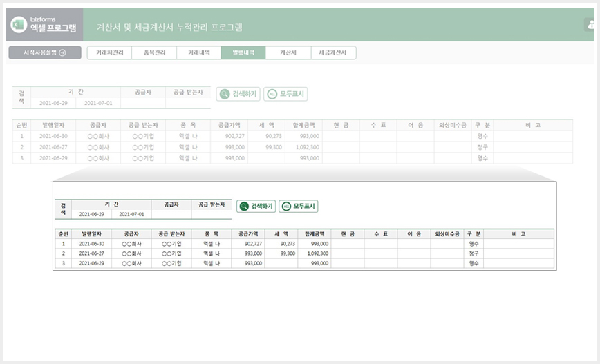The width and height of the screenshot is (600, 364).
Task: Click ALL circle icon on faded upper 모두표시 button
Action: [x=272, y=94]
